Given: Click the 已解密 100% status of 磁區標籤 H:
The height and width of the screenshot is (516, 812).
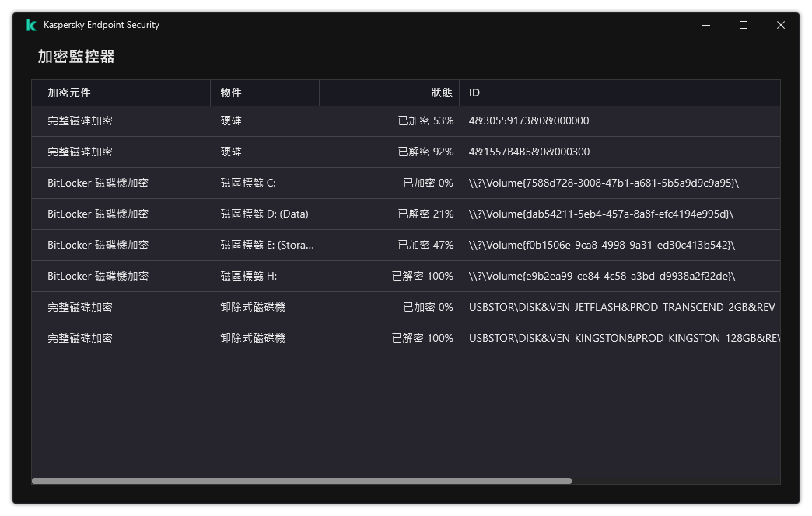Looking at the screenshot, I should coord(424,276).
